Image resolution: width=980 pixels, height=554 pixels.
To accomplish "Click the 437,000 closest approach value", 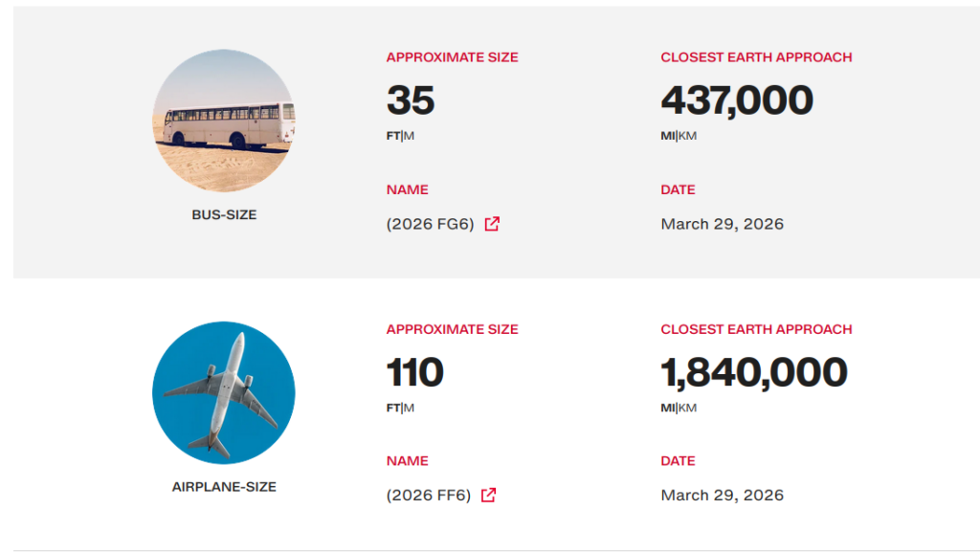I will coord(737,100).
